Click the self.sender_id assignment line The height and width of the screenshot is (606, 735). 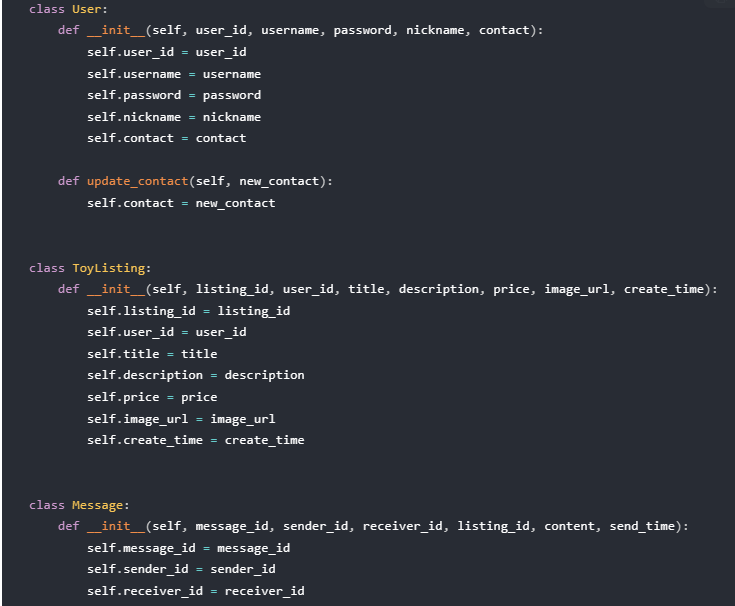(x=181, y=569)
